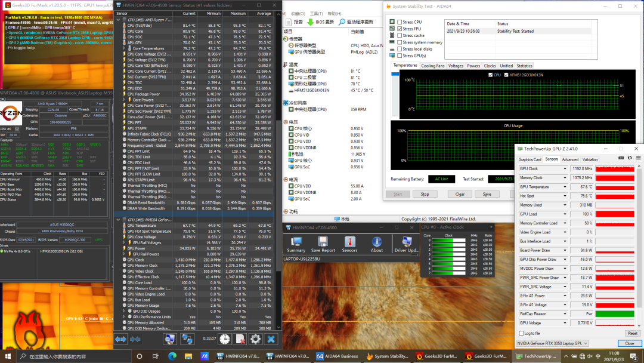
Task: Open the GPU Clock sensor dropdown
Action: (x=566, y=169)
